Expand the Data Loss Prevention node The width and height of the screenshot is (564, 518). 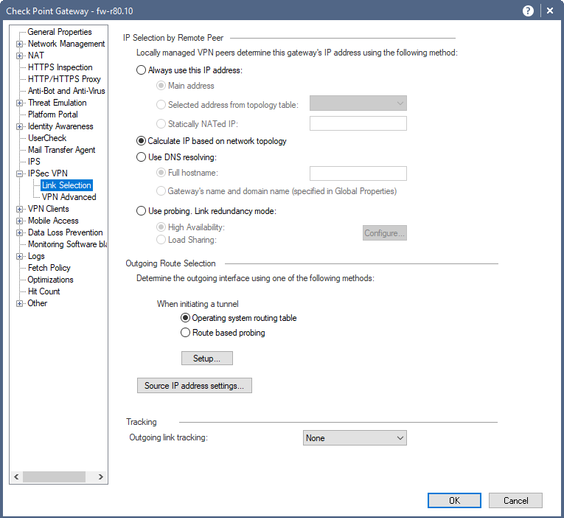tap(19, 233)
